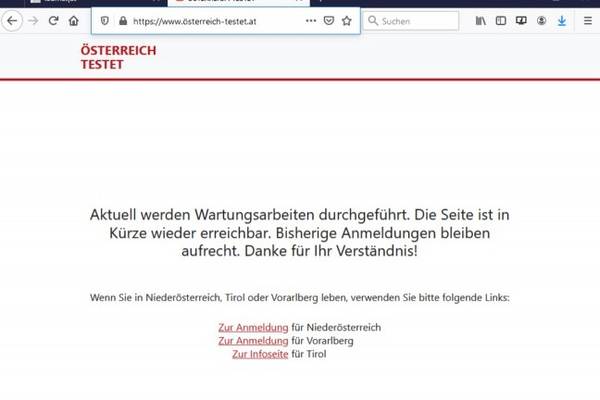
Task: Open Zur Anmeldung link for Vorarlberg
Action: click(x=253, y=340)
